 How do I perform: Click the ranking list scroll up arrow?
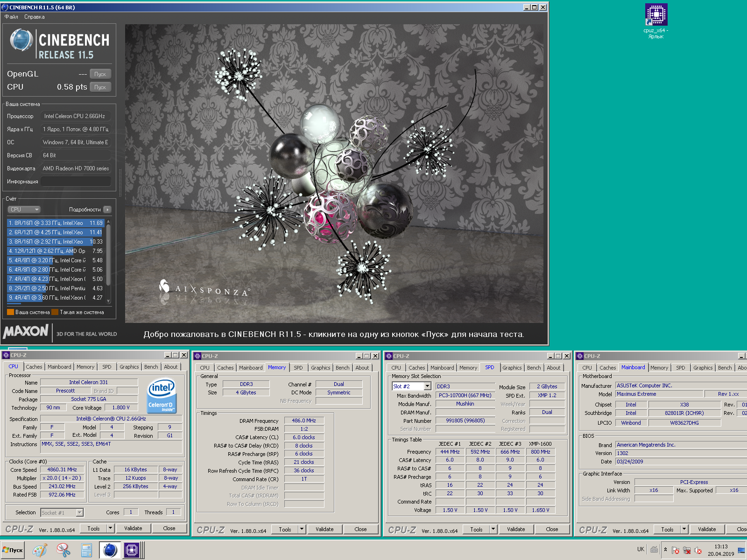(108, 222)
